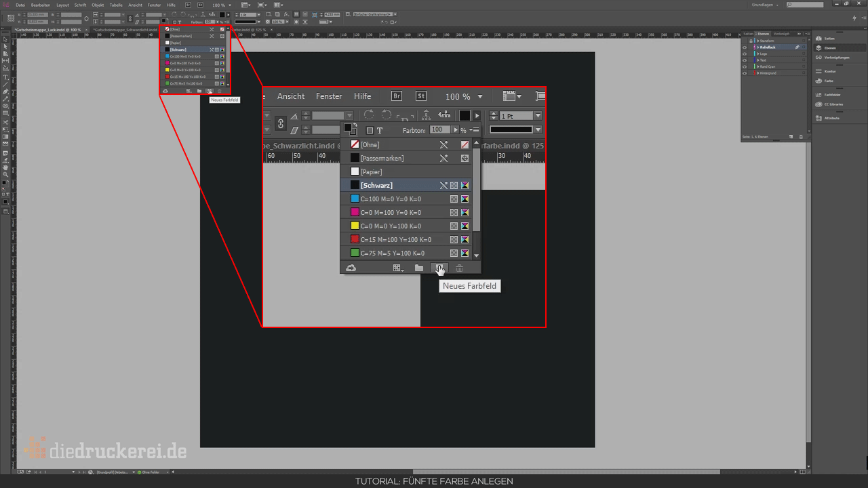Open the Layout menu
Screen dimensions: 868x488
pos(62,5)
